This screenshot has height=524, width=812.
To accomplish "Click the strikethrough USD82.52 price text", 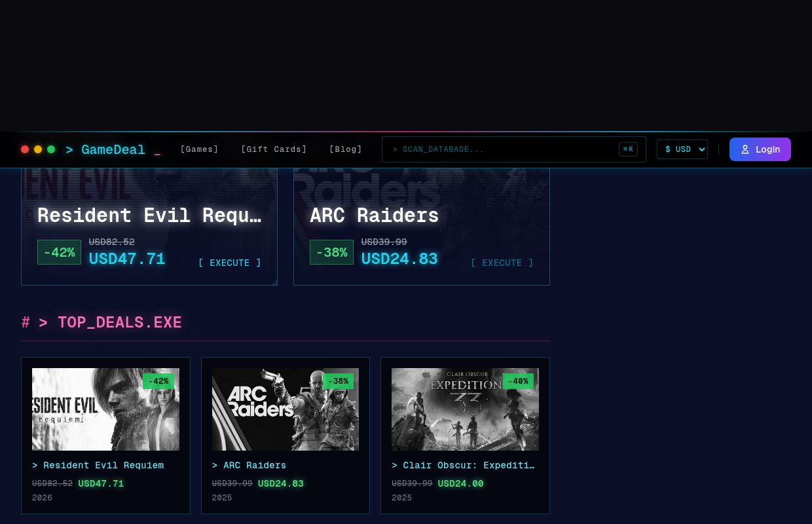I will pos(111,242).
